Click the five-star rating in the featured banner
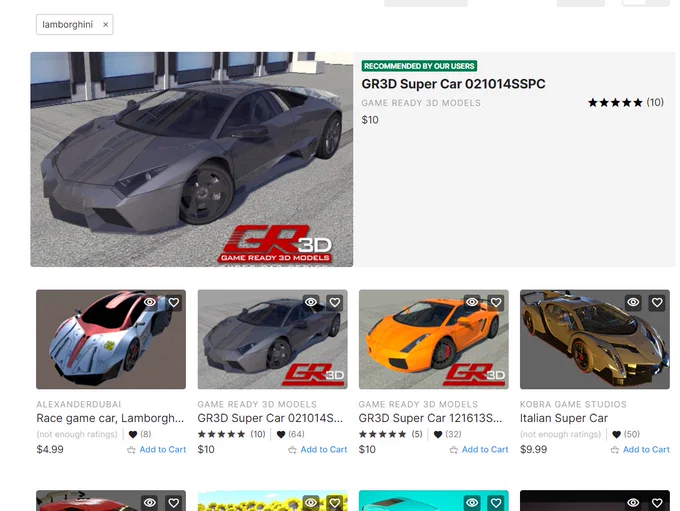 pos(626,102)
